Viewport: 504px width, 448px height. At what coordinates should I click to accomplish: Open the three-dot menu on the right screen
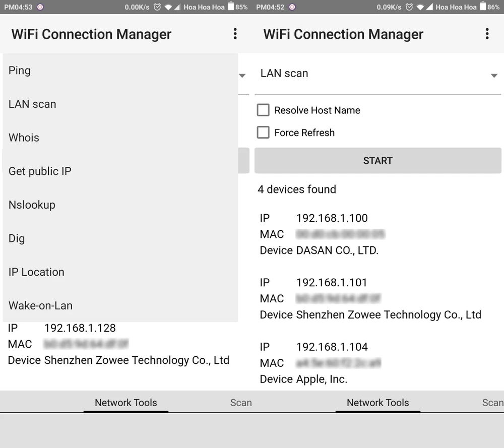coord(487,34)
